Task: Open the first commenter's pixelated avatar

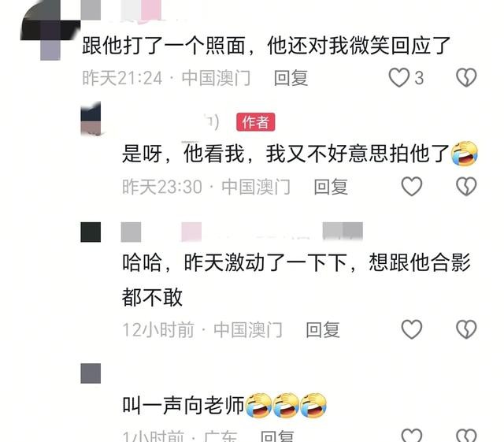Action: [x=50, y=31]
